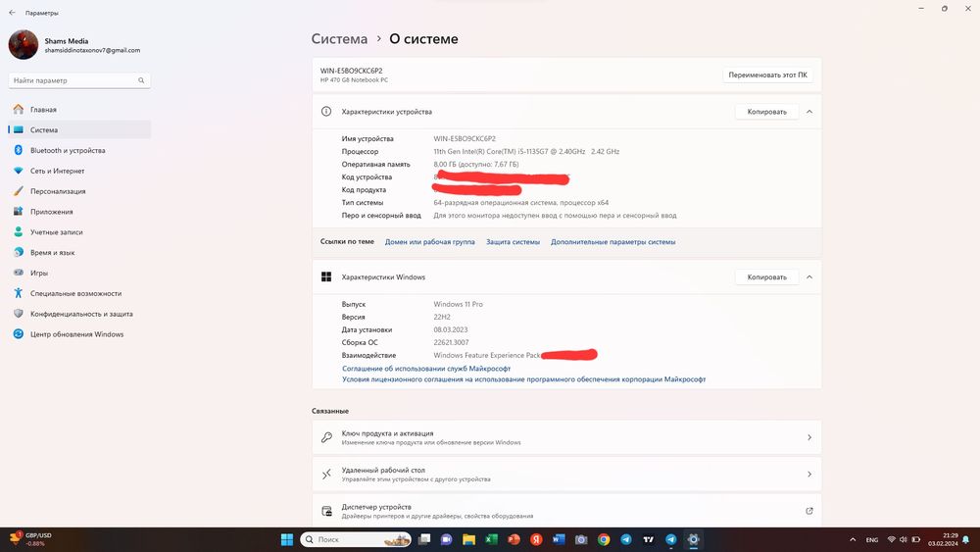Collapse the Характеристики устройства section
The image size is (980, 552).
tap(809, 112)
